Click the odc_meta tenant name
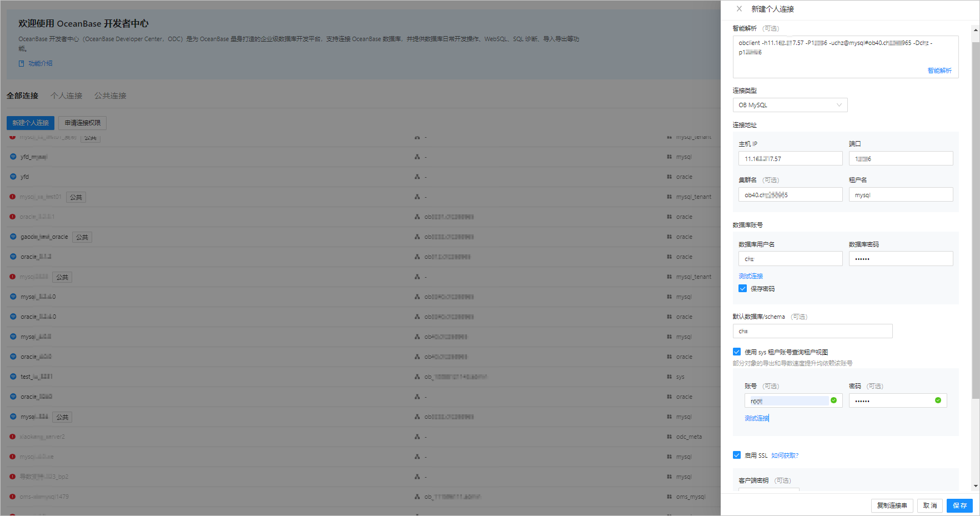 pos(689,437)
